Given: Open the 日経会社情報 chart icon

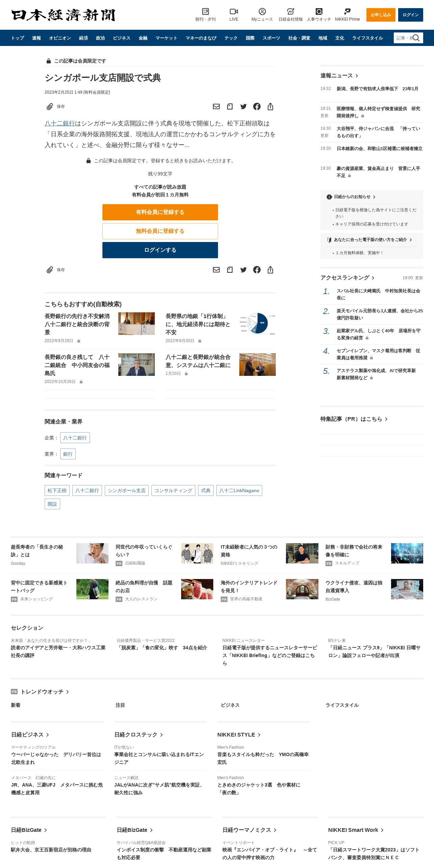Looking at the screenshot, I should pos(290,11).
